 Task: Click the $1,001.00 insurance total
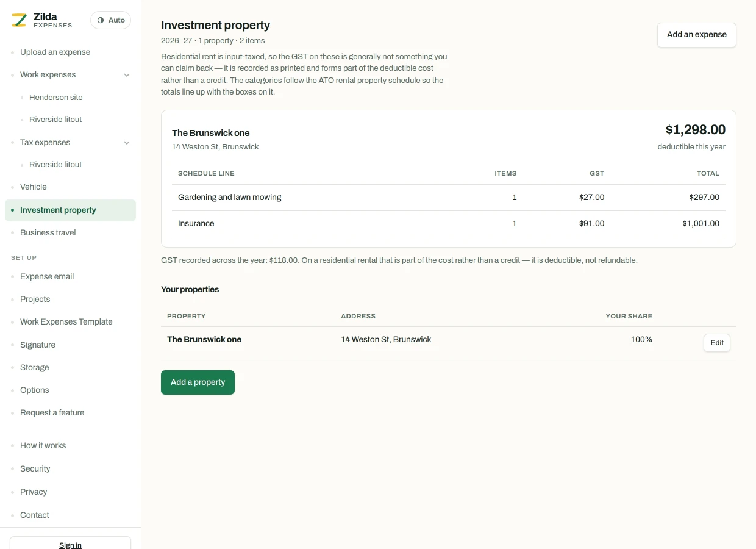pyautogui.click(x=701, y=224)
